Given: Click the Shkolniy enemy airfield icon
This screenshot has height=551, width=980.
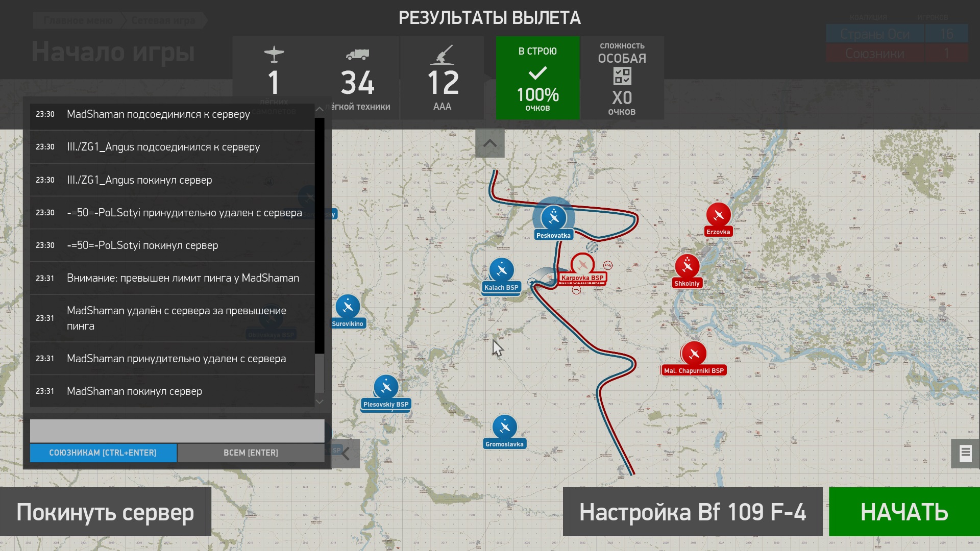Looking at the screenshot, I should pos(687,266).
